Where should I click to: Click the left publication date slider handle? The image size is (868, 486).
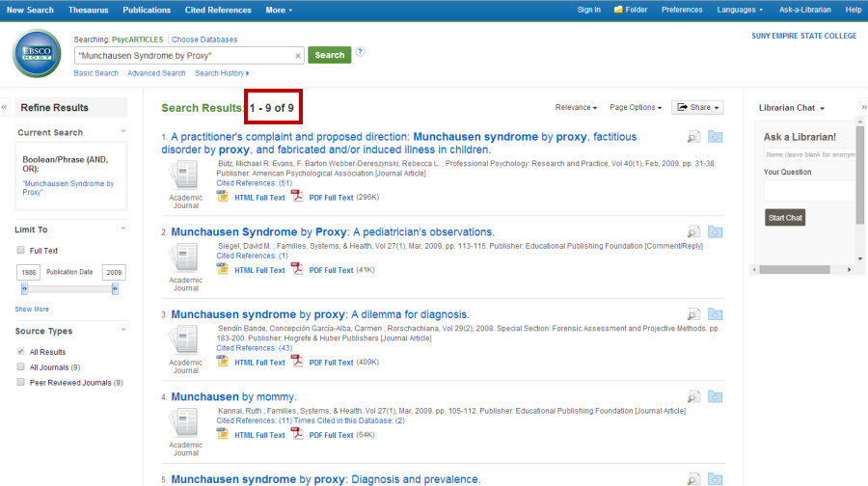point(24,288)
